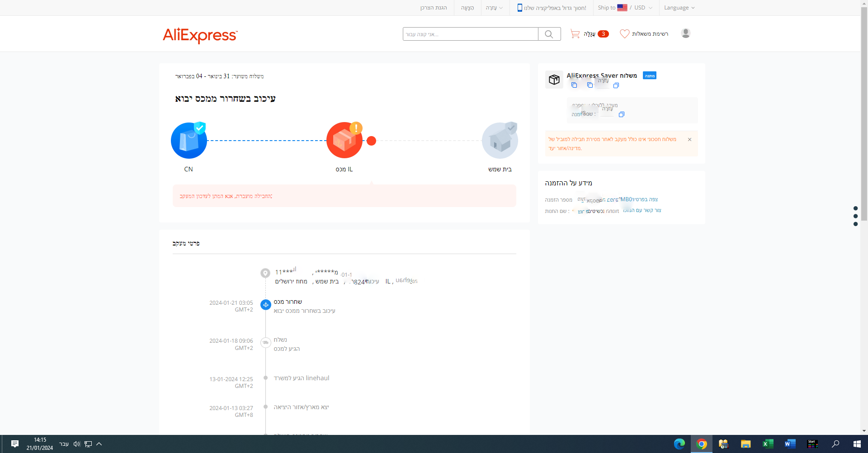Dismiss the orange saver shipping notice
The height and width of the screenshot is (453, 868).
689,139
